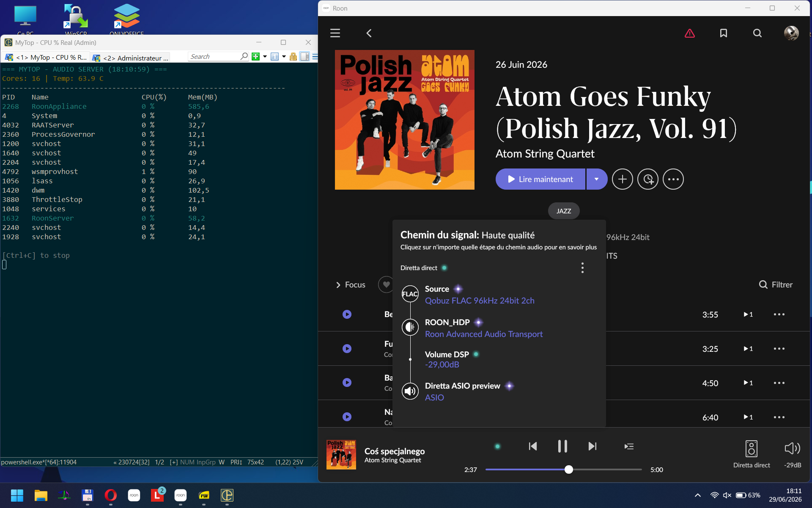Pause the current playback

coord(562,446)
